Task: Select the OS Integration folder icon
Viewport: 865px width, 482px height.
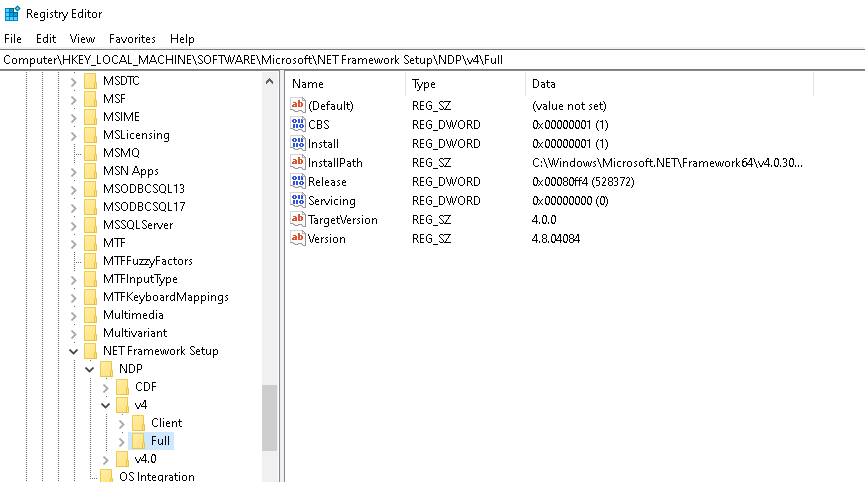Action: pyautogui.click(x=106, y=476)
